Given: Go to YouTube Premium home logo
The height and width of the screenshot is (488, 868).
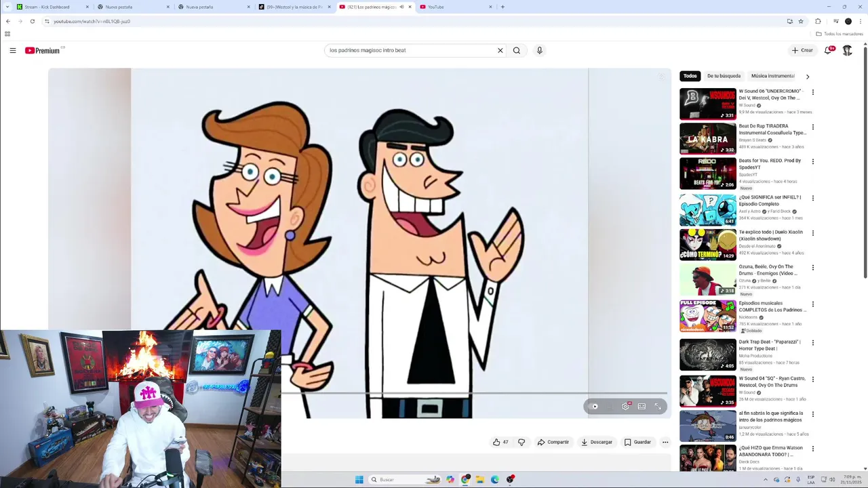Looking at the screenshot, I should (x=43, y=50).
